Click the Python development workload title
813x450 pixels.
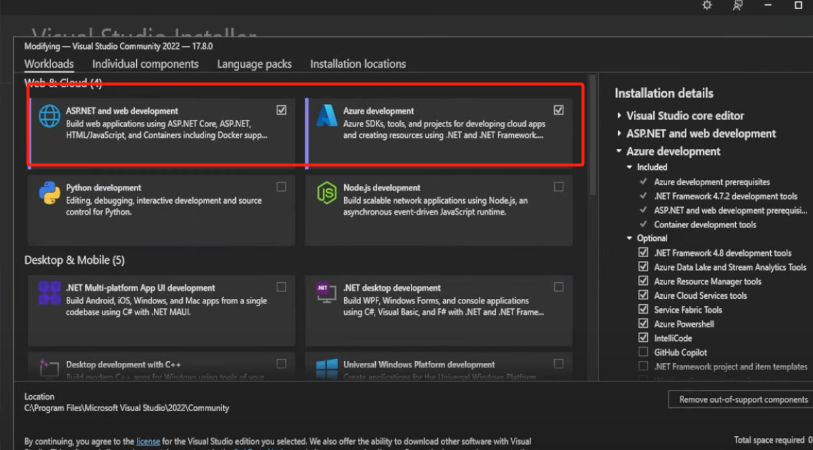tap(104, 188)
